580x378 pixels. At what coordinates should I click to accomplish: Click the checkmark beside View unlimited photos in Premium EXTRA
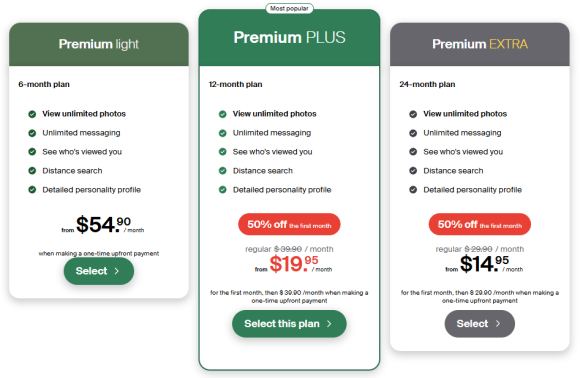413,114
